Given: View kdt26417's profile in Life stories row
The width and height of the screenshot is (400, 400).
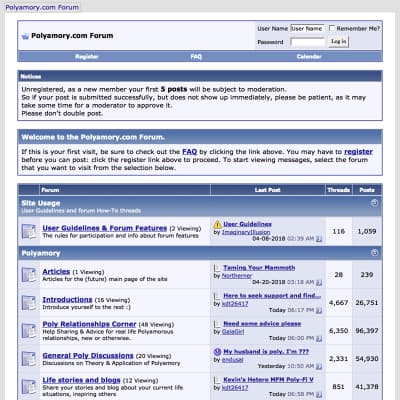Looking at the screenshot, I should 235,388.
